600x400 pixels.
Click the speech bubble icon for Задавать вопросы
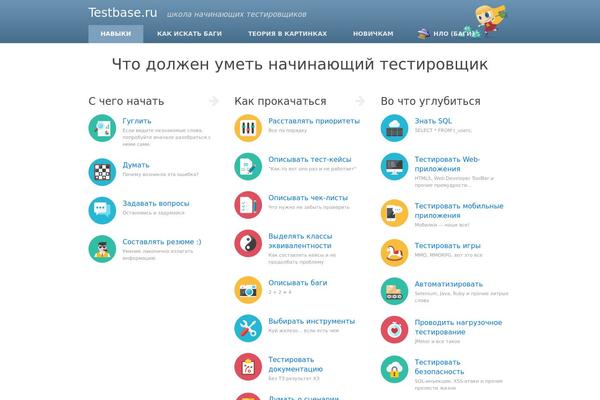101,209
